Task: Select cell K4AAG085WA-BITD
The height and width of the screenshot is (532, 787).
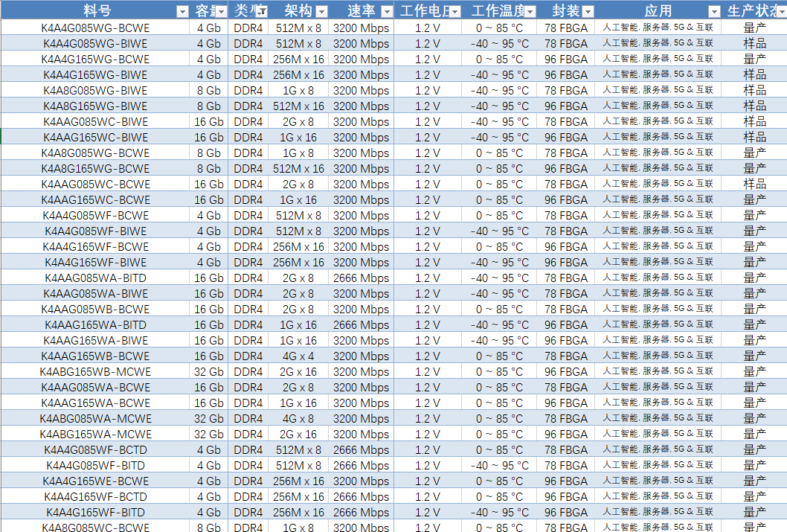Action: click(95, 278)
